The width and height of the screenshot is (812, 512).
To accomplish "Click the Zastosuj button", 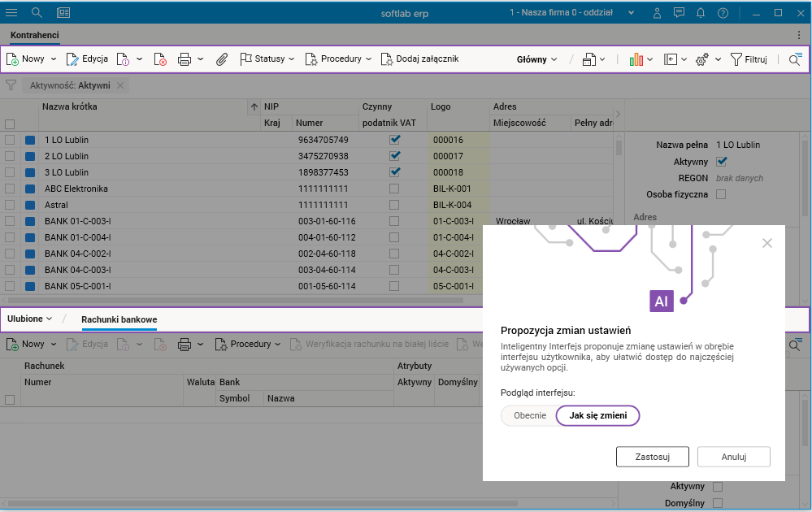I will (652, 457).
